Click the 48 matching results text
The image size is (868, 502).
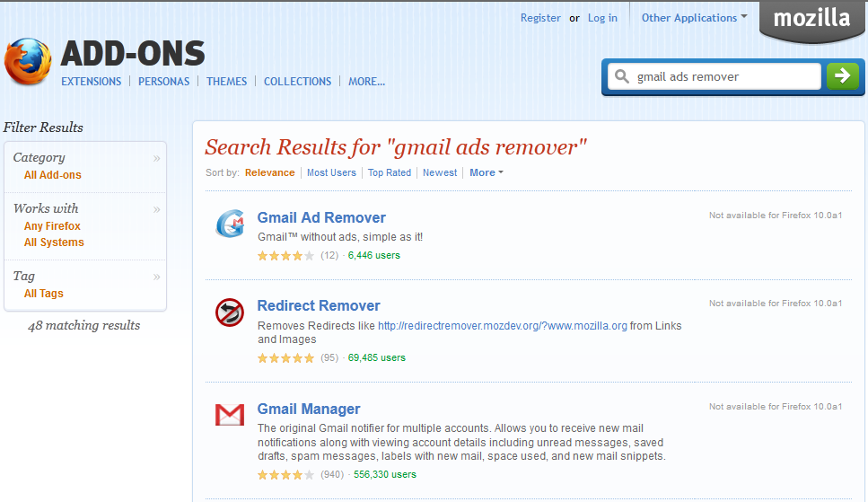click(x=84, y=326)
